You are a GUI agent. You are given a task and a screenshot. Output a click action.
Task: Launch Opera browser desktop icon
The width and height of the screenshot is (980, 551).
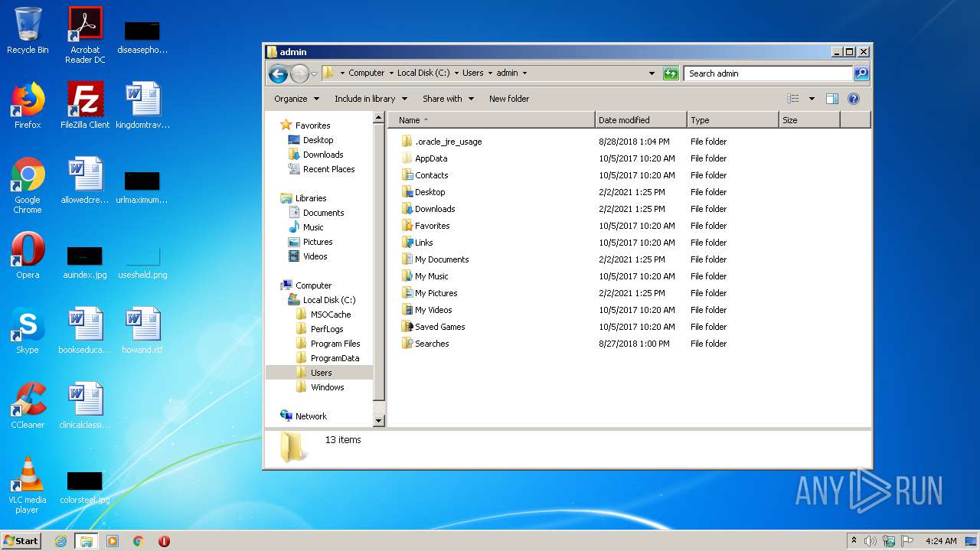point(28,256)
